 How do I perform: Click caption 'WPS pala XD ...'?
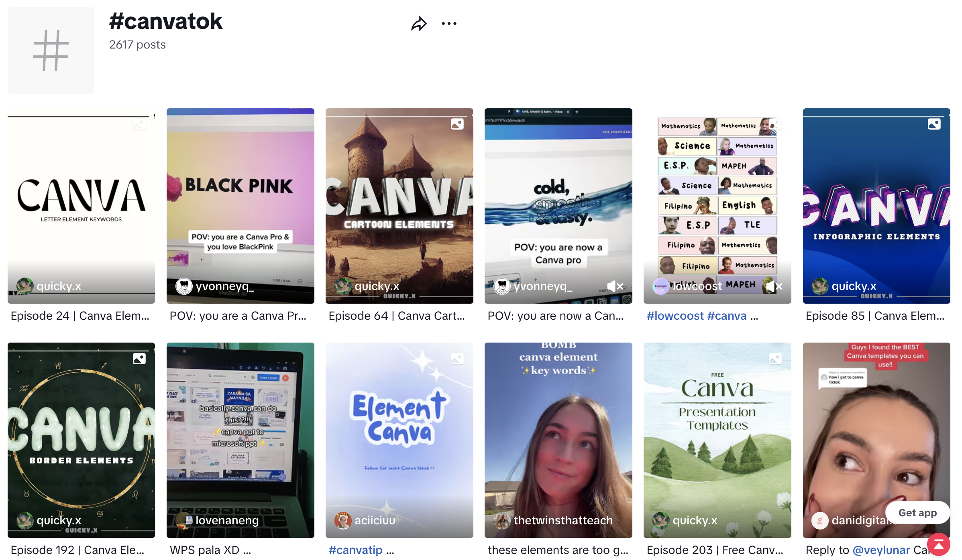coord(210,550)
